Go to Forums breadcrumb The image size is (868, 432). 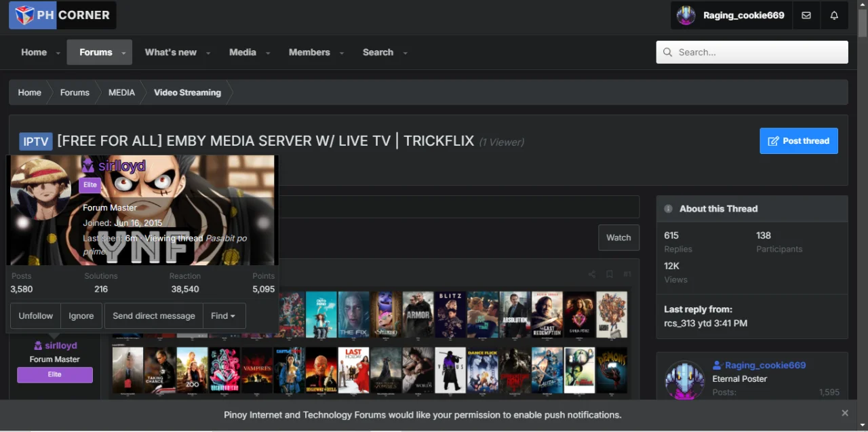pos(75,92)
